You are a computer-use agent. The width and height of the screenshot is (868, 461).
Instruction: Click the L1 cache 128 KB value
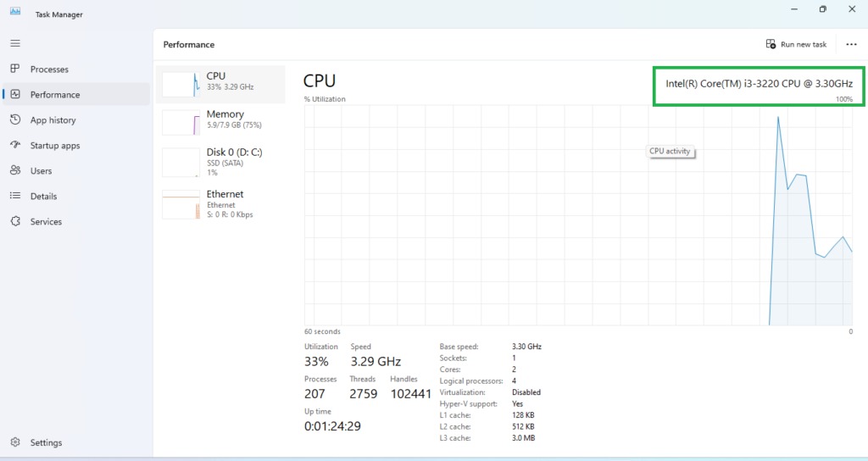pyautogui.click(x=523, y=415)
